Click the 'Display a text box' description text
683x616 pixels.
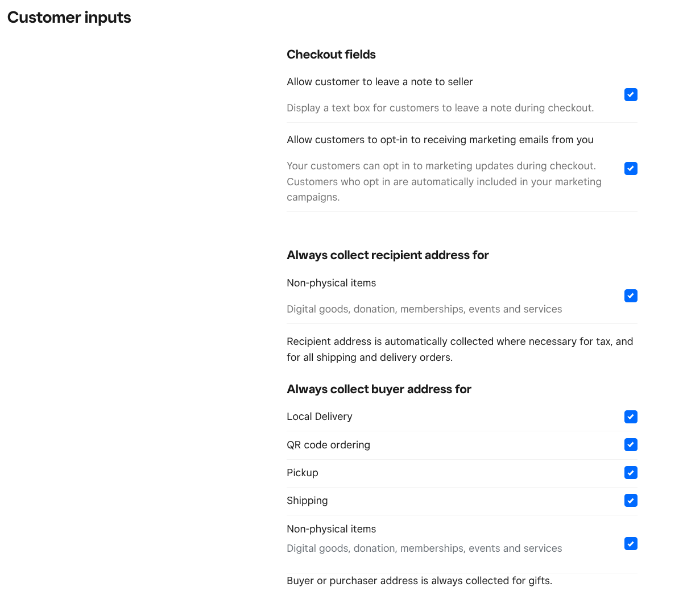tap(440, 108)
